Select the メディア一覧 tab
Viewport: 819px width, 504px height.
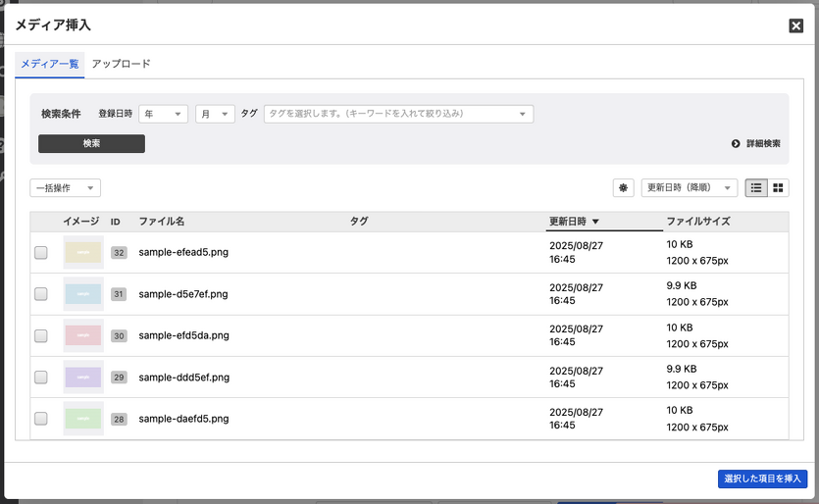point(49,64)
